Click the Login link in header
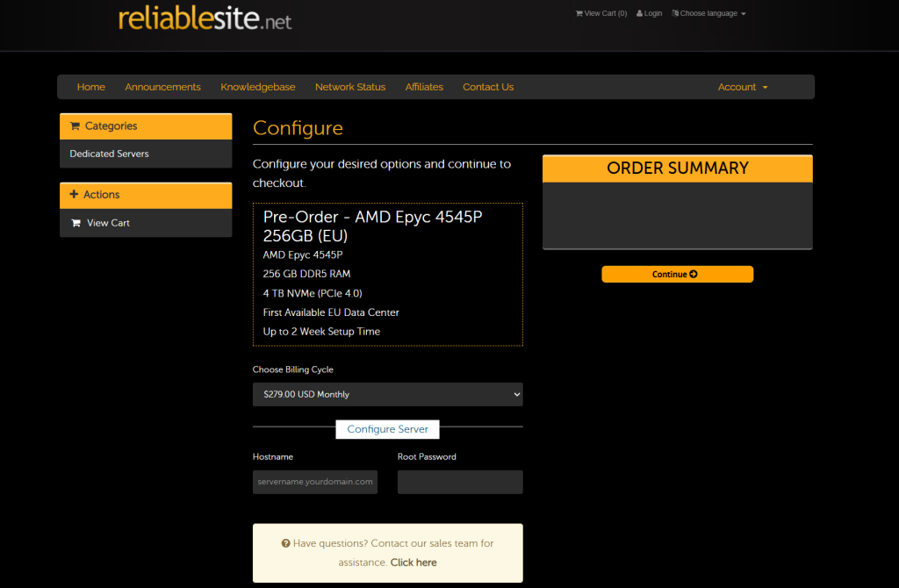Screen dimensions: 899x588 click(x=650, y=13)
